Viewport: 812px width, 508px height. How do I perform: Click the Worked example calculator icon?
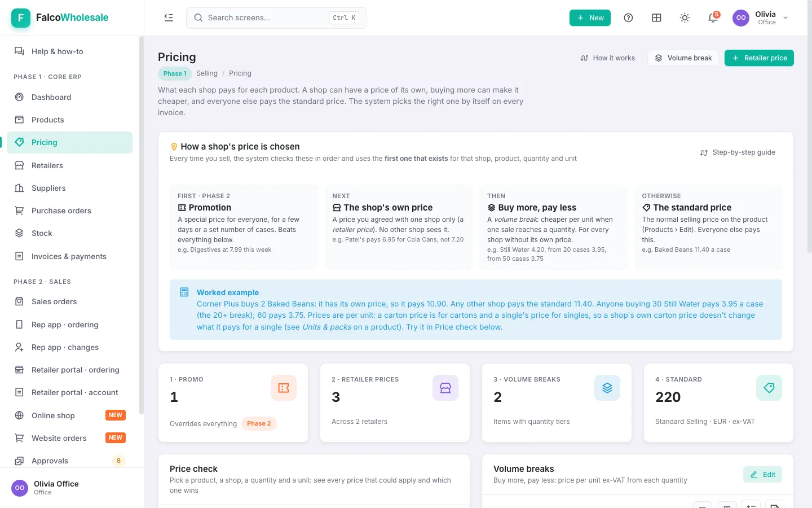(x=184, y=292)
